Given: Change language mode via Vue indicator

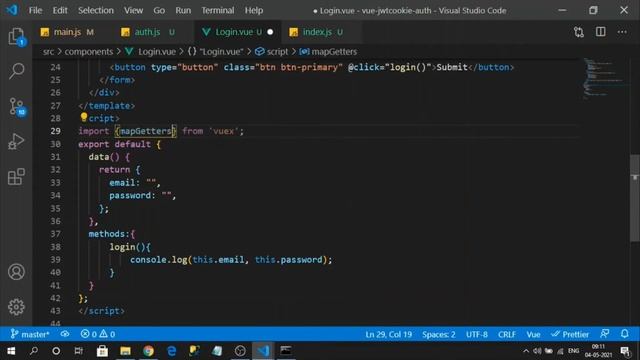Looking at the screenshot, I should coord(533,334).
